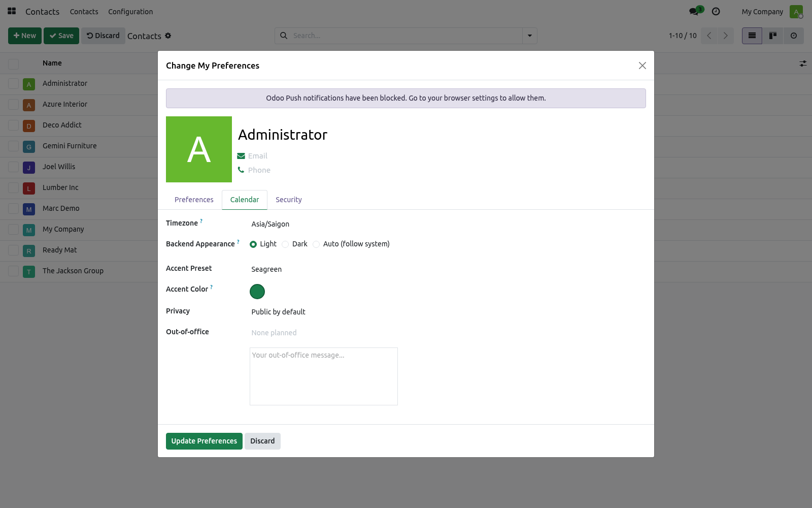Click the New button
Image resolution: width=812 pixels, height=508 pixels.
tap(25, 36)
